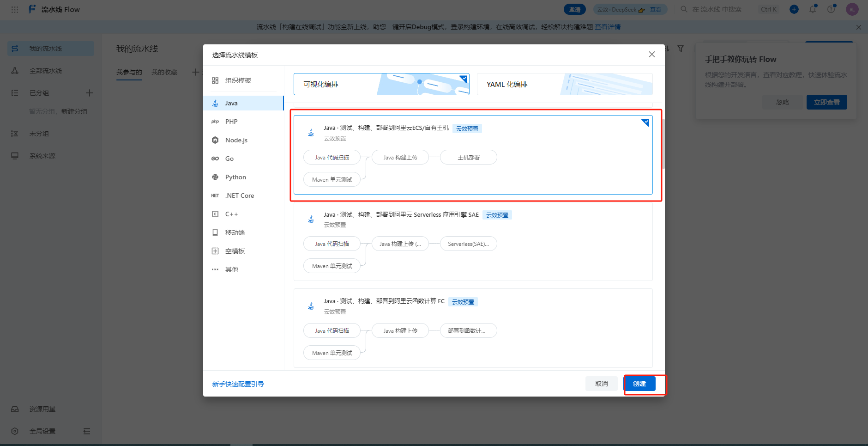Select the PHP template category

click(243, 122)
